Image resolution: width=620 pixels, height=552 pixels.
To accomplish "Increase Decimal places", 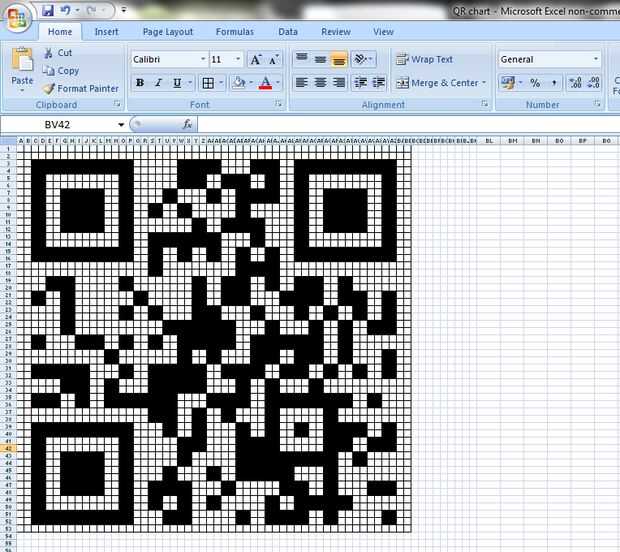I will point(575,83).
